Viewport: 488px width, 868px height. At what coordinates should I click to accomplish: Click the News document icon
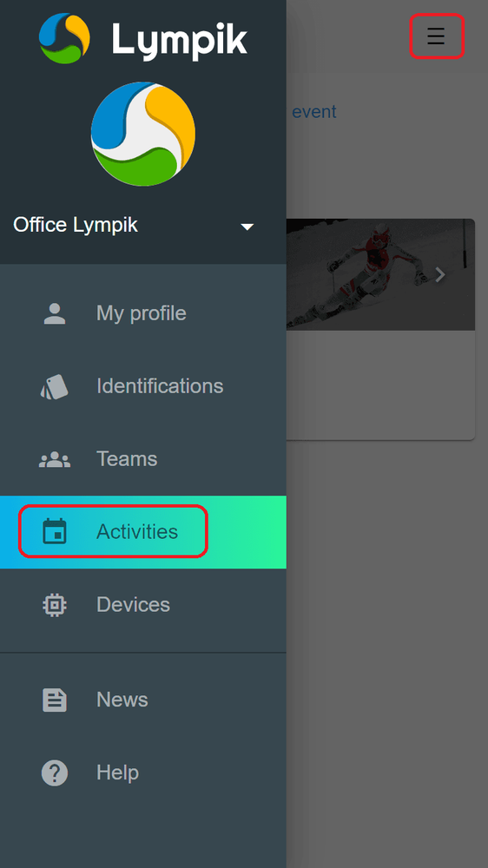click(55, 700)
